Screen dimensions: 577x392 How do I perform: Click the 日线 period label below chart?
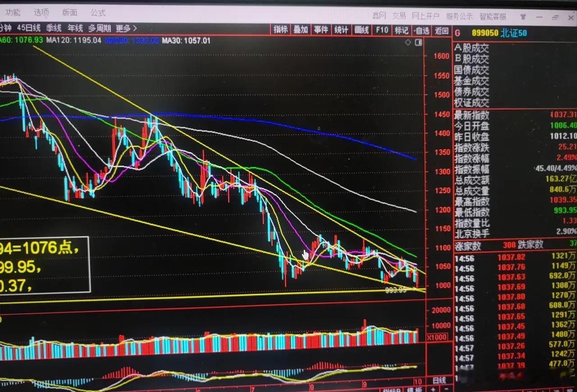[x=439, y=381]
